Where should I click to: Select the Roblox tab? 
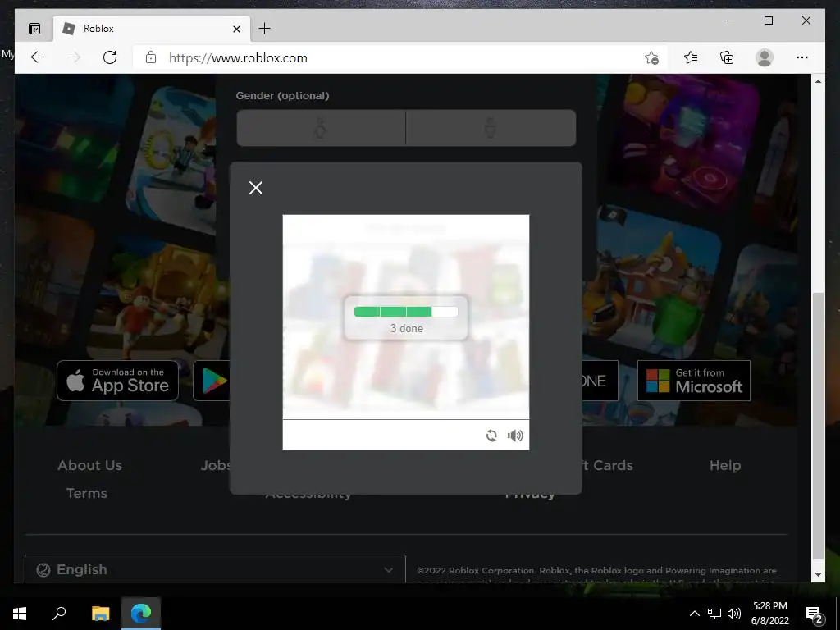(152, 29)
